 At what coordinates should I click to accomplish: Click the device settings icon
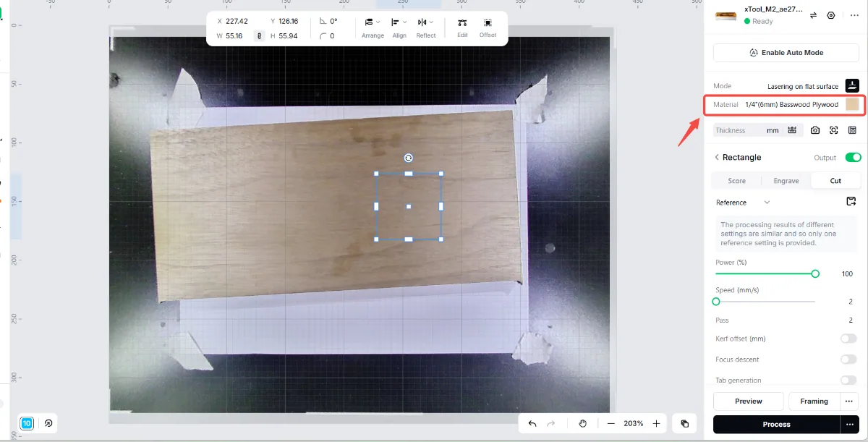(831, 15)
